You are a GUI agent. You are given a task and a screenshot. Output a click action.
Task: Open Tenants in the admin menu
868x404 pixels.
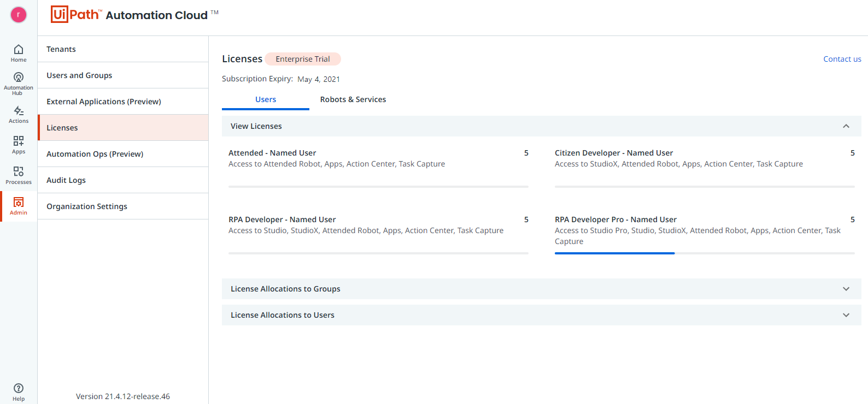pyautogui.click(x=123, y=49)
